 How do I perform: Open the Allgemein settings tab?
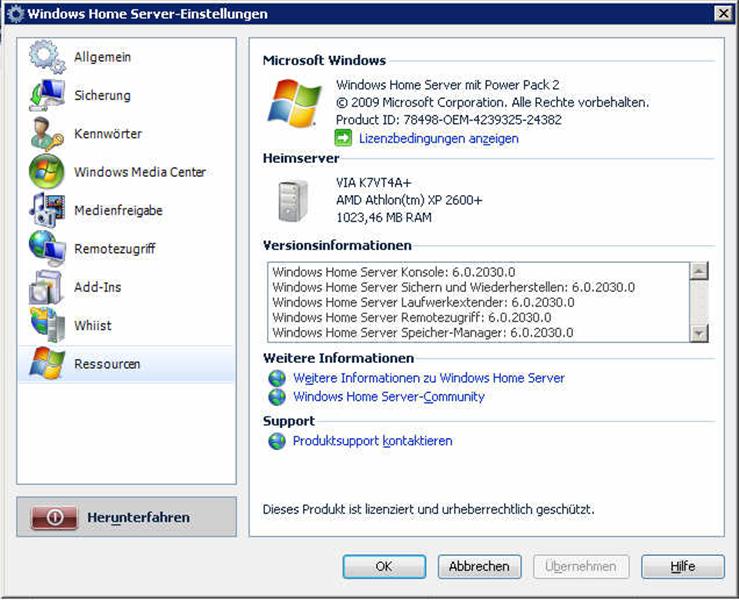(102, 57)
